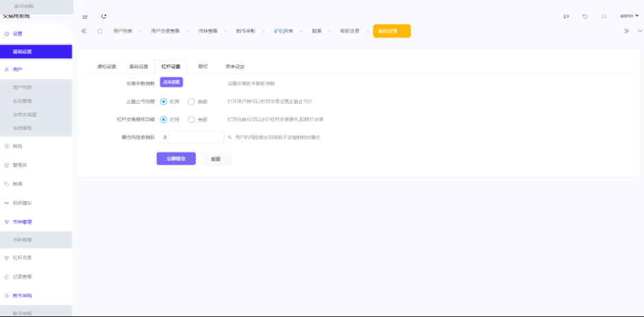
Task: Open the 用户交易查看 page tab
Action: click(x=165, y=32)
